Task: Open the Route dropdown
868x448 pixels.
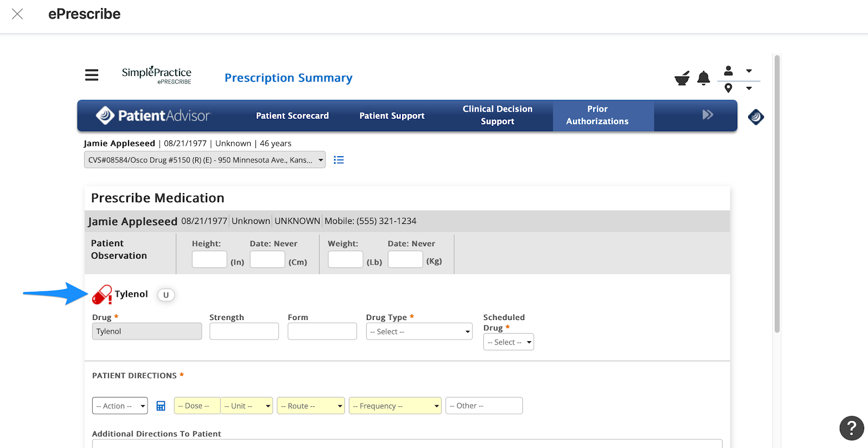Action: (x=311, y=406)
